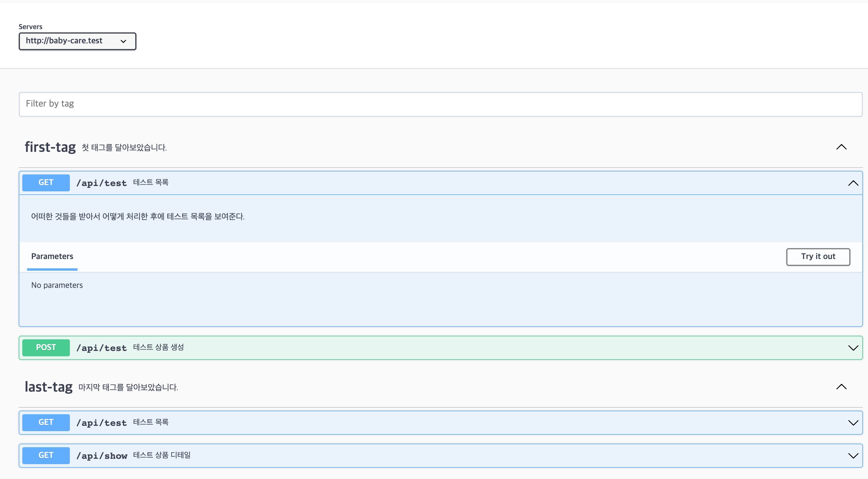This screenshot has width=868, height=479.
Task: Click the last-tag heading title
Action: [48, 387]
